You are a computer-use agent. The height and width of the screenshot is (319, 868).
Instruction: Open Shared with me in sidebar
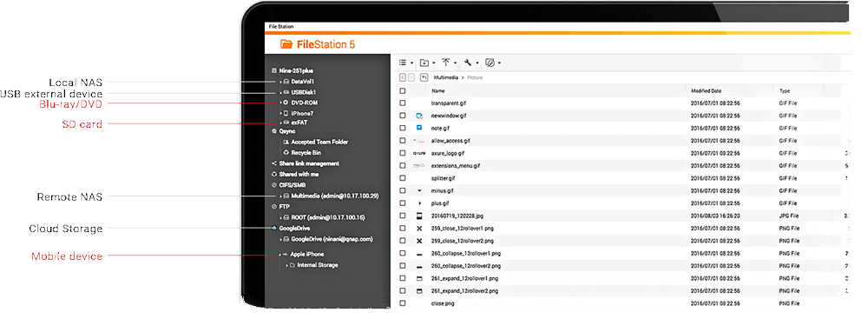pyautogui.click(x=299, y=174)
